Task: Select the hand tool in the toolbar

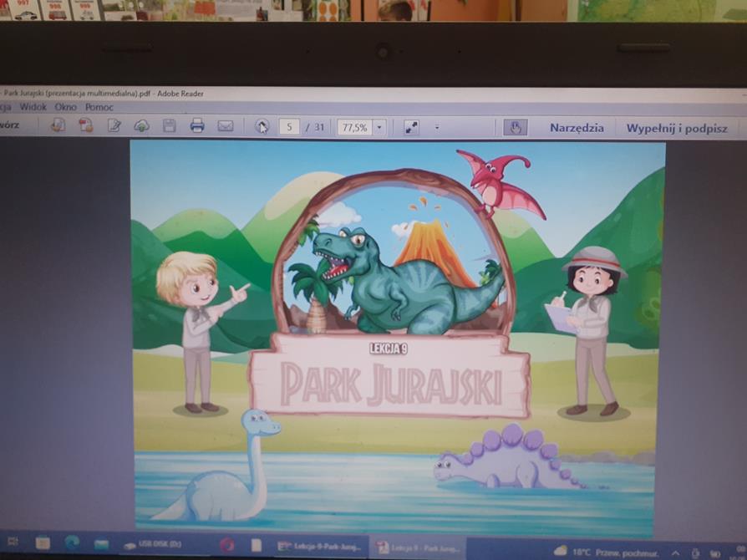Action: pyautogui.click(x=515, y=128)
